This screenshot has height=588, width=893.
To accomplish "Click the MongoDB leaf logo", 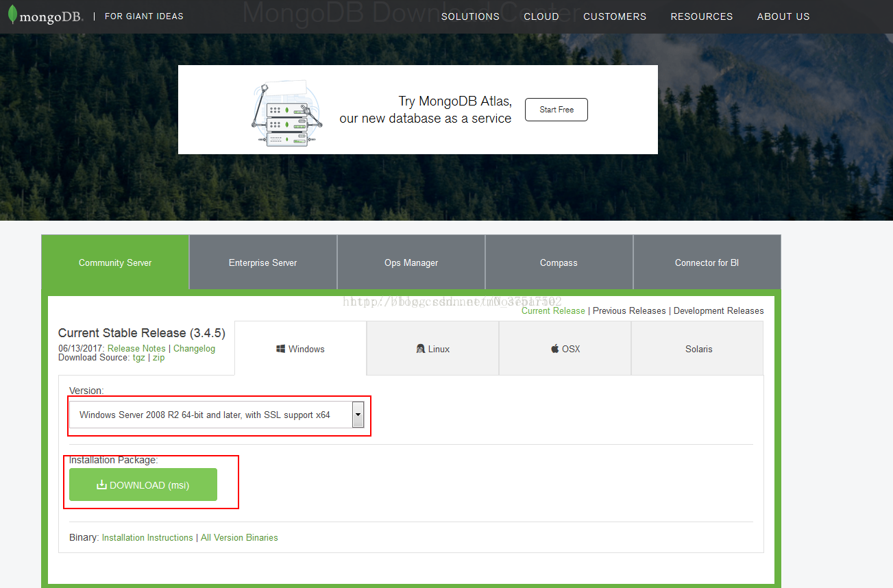I will tap(12, 15).
